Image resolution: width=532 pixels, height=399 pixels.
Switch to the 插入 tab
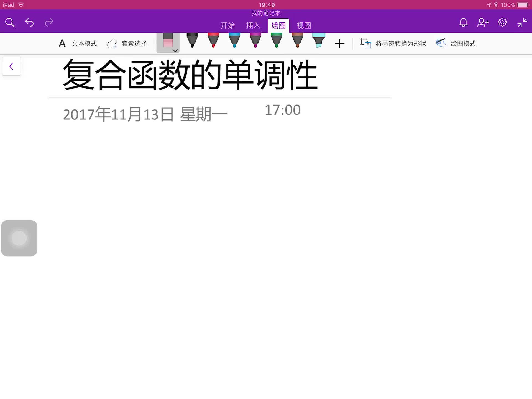(253, 25)
